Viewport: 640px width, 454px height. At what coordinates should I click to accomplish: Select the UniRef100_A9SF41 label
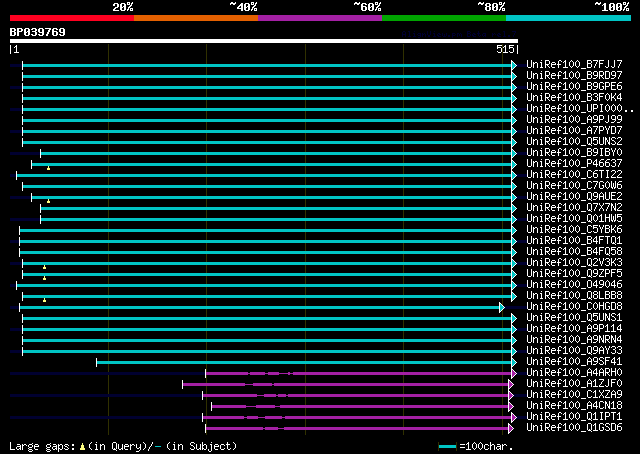pyautogui.click(x=574, y=362)
